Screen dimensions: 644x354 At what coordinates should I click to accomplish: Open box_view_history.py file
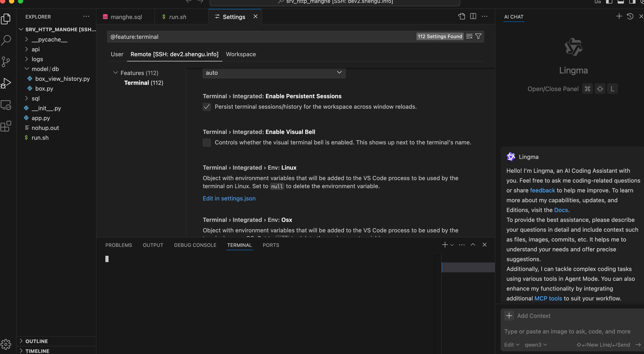click(63, 79)
